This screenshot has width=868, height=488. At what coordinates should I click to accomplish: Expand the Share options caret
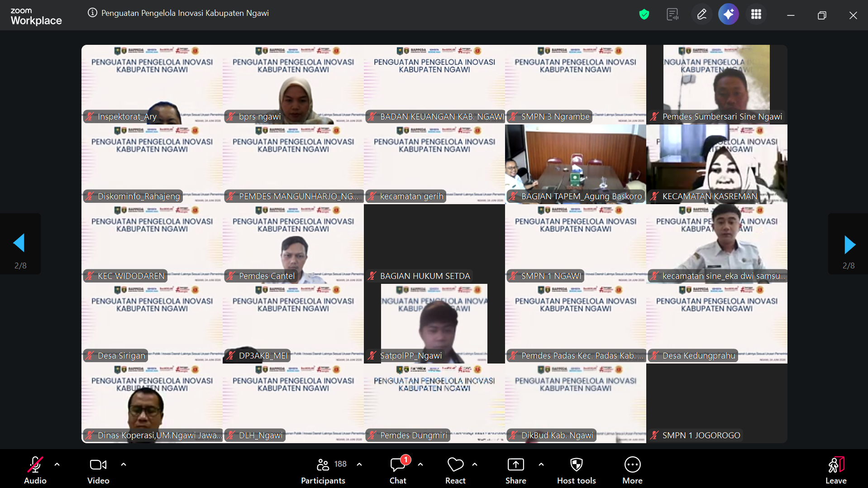pos(541,464)
